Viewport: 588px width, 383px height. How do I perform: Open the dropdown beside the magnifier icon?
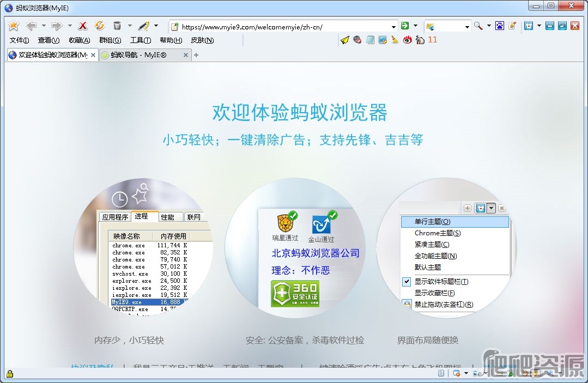tap(489, 26)
